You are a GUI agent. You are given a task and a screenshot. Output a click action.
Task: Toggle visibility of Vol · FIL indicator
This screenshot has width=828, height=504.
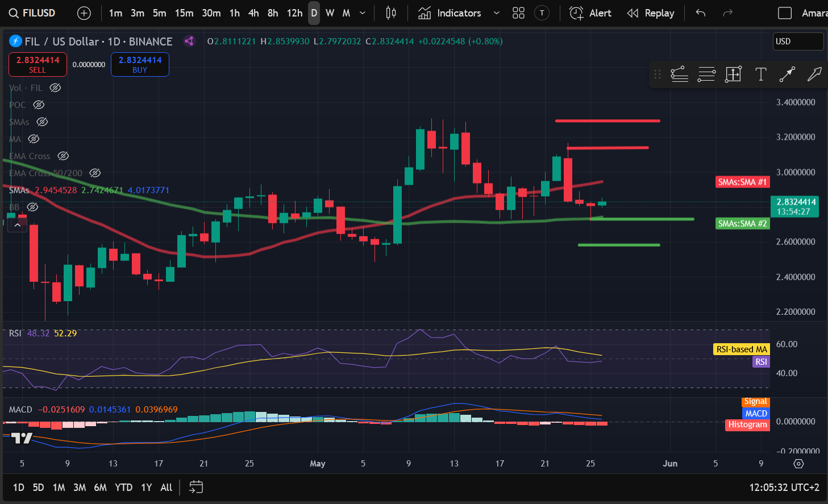55,88
